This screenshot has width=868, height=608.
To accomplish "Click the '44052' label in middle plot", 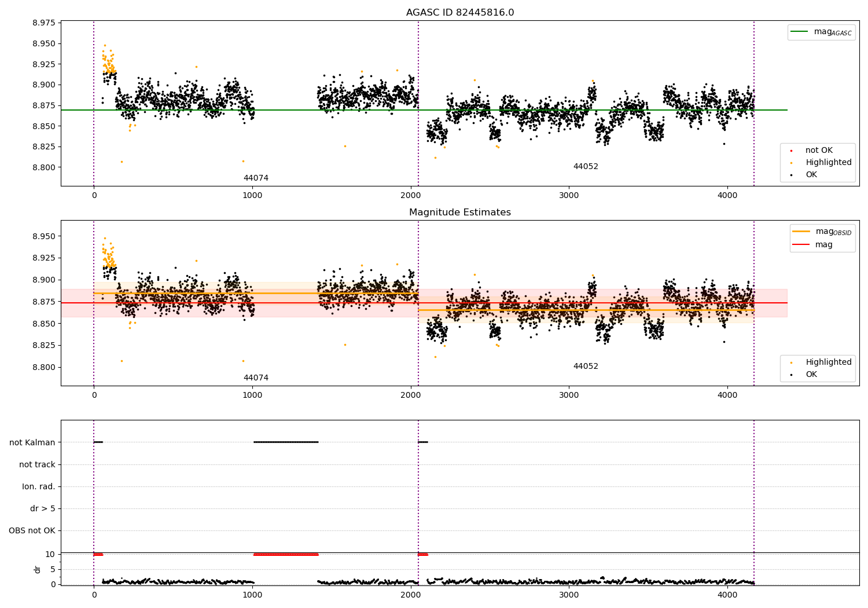I will pos(586,367).
